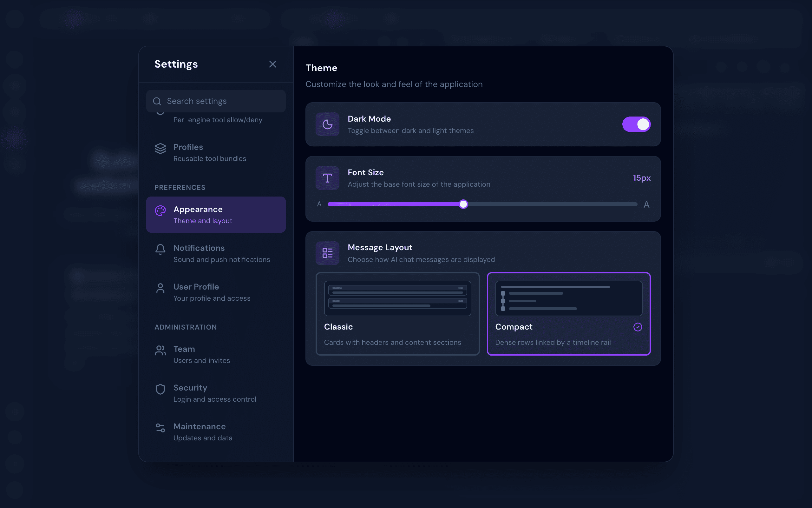Click the search magnifier icon
Image resolution: width=812 pixels, height=508 pixels.
pyautogui.click(x=157, y=101)
